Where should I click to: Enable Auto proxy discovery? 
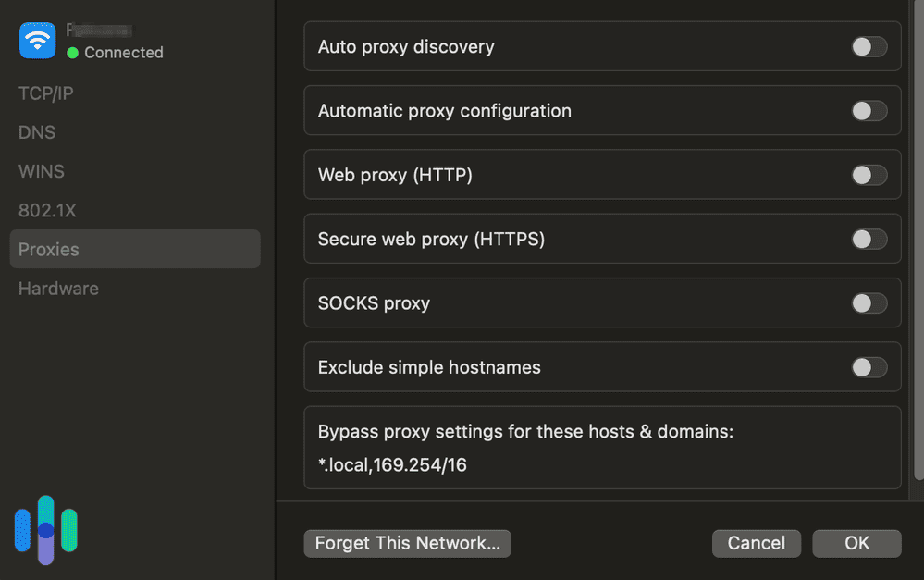point(869,45)
